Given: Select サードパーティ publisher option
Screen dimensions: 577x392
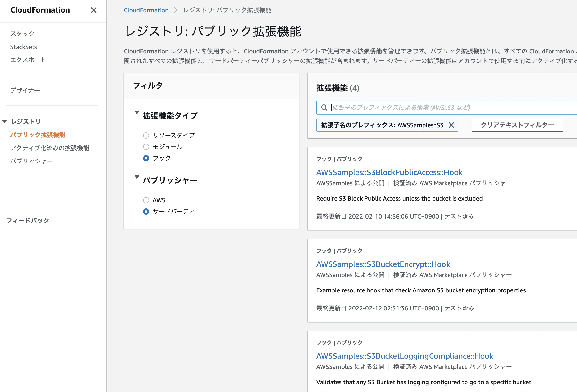Looking at the screenshot, I should pos(146,212).
